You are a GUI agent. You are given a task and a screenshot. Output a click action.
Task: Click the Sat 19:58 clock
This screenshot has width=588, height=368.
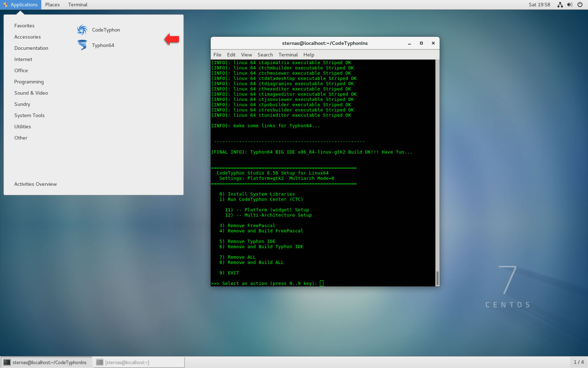539,5
